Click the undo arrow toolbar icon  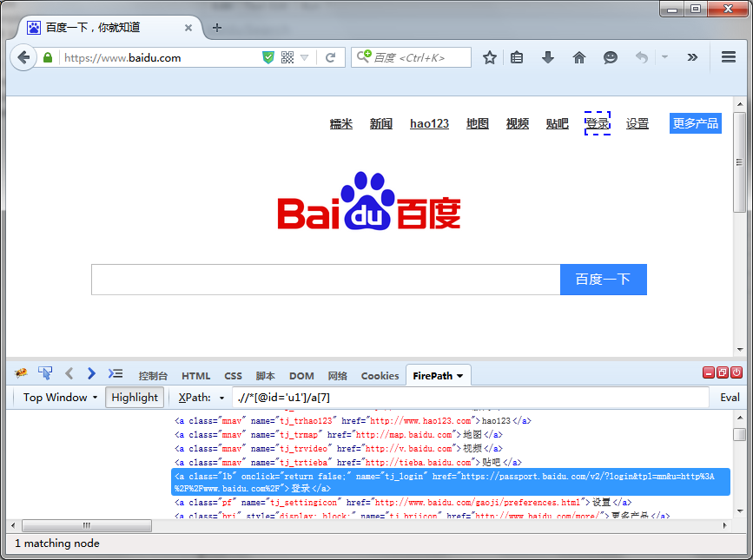(642, 57)
